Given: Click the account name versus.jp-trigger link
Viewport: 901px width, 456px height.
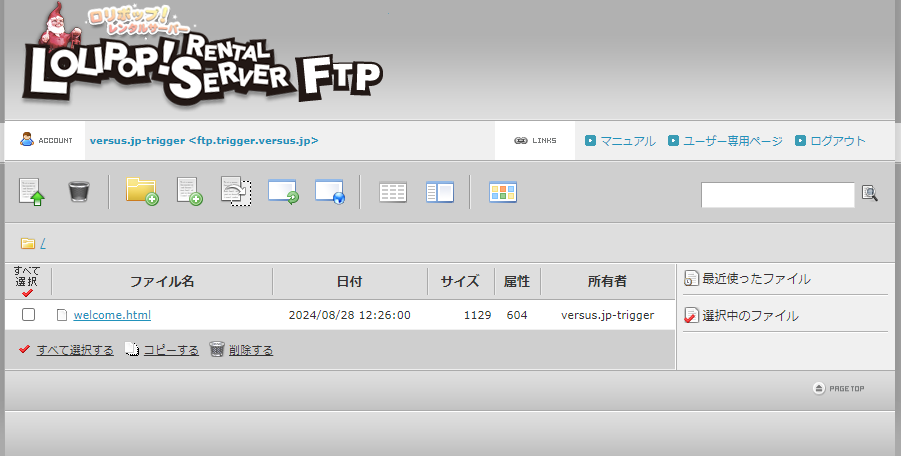Looking at the screenshot, I should point(204,141).
